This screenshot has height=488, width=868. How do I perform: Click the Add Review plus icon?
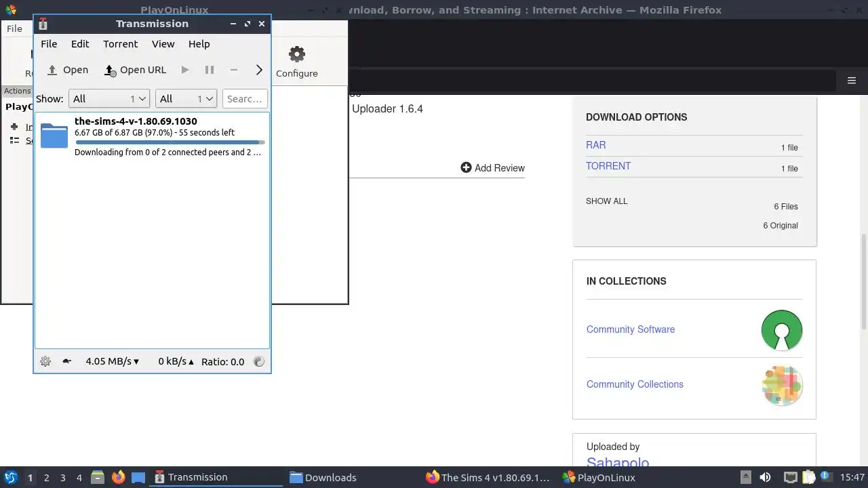466,167
